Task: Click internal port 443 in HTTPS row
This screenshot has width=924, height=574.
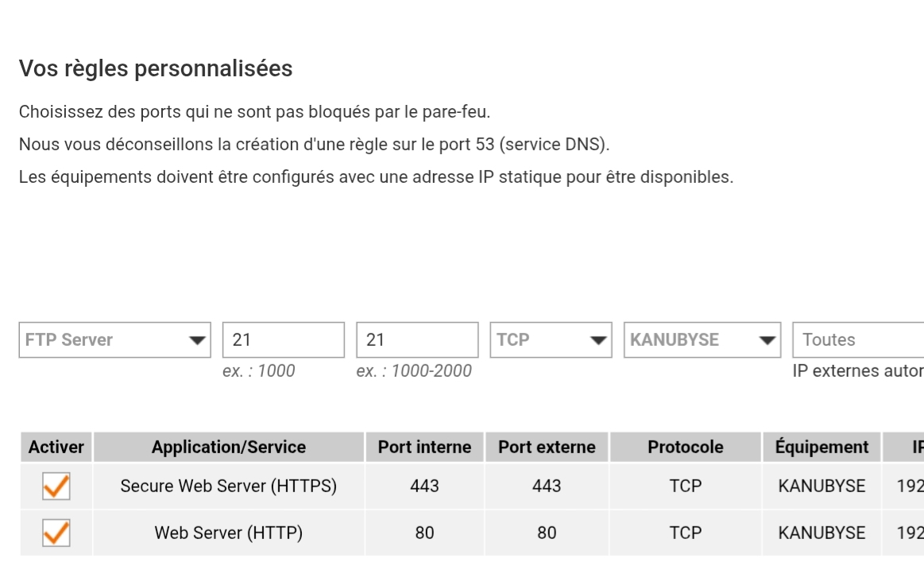Action: pos(424,487)
